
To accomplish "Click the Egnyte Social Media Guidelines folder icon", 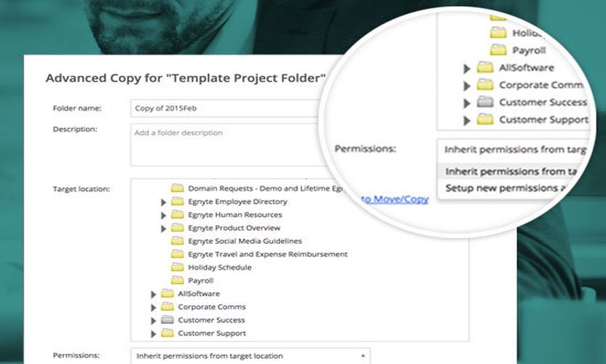I will pos(177,241).
